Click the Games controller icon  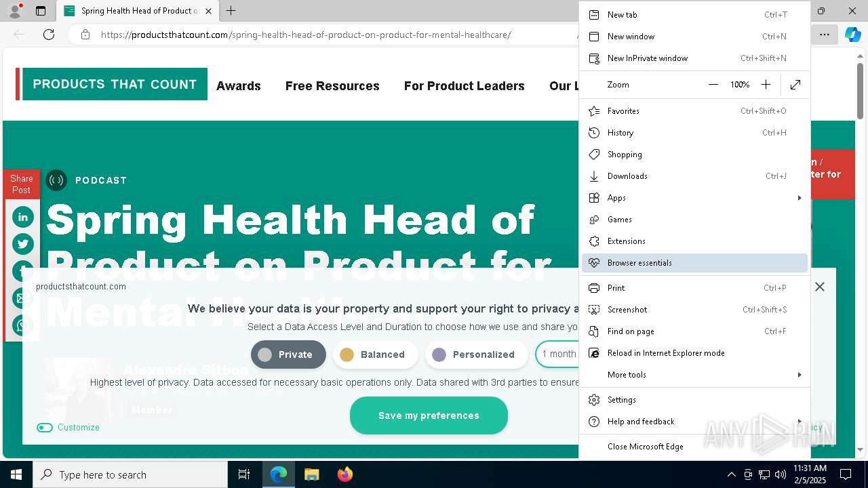594,220
